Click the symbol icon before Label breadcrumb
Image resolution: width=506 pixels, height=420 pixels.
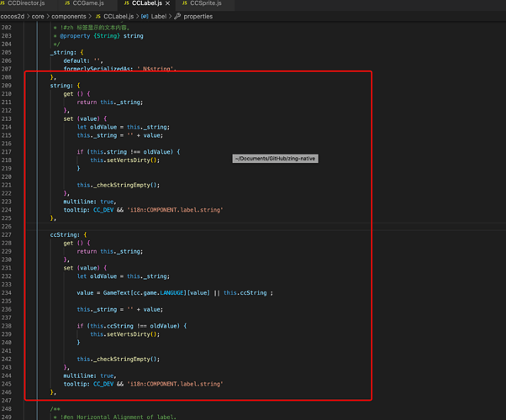click(145, 17)
